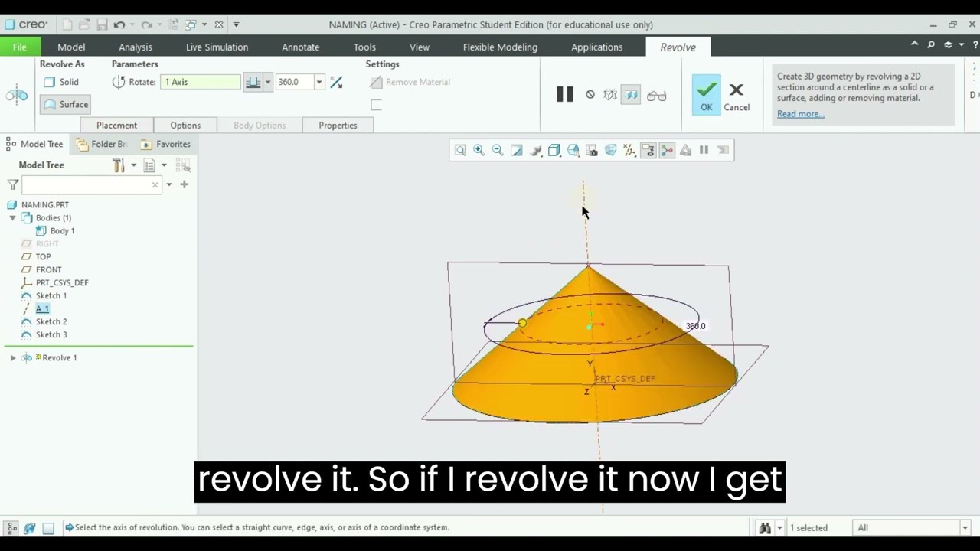Open tree filter search options dropdown
This screenshot has height=551, width=980.
point(169,184)
